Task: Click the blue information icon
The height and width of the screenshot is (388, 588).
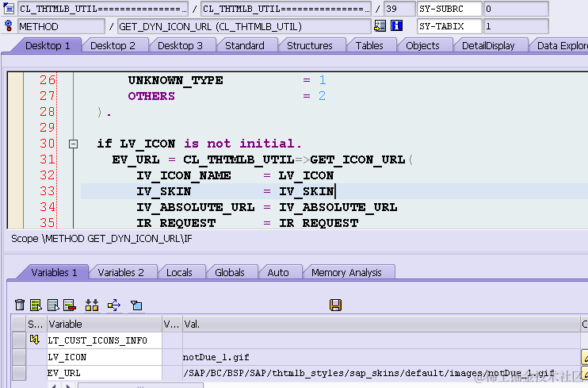Action: click(x=397, y=26)
